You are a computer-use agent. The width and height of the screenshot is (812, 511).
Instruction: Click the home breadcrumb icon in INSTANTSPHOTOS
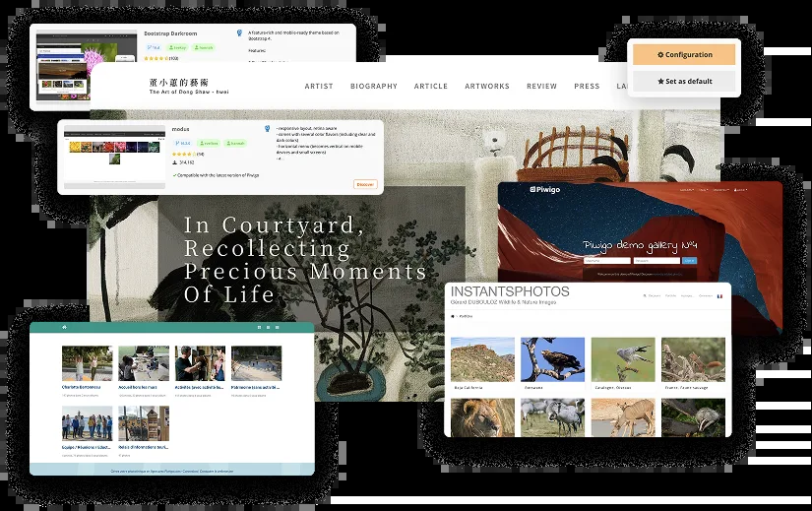453,316
